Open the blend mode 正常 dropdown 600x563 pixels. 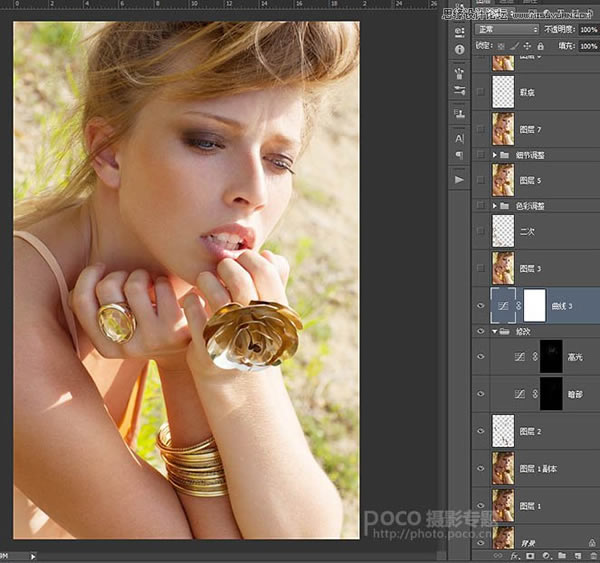[507, 29]
